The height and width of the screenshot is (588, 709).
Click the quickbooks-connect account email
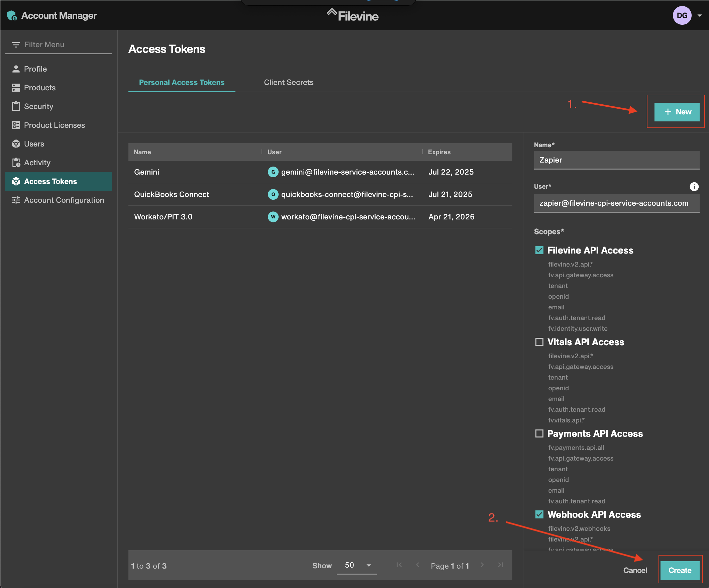click(x=347, y=195)
